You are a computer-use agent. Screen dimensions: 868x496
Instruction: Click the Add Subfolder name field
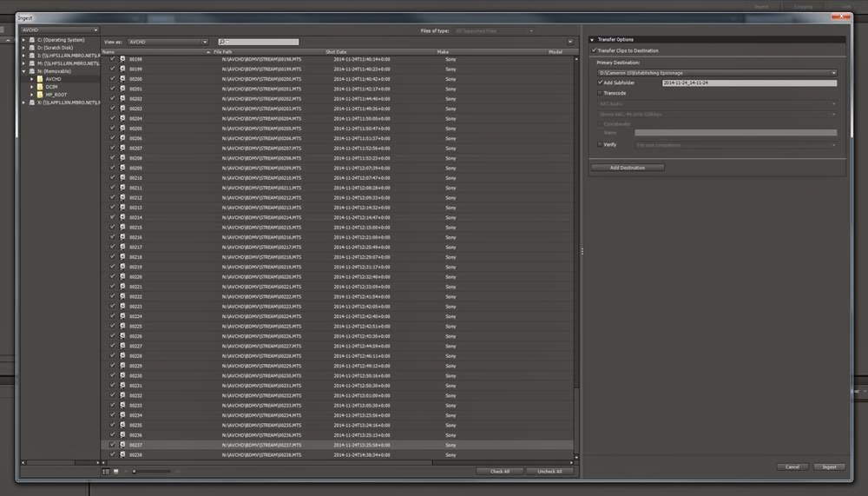(x=750, y=83)
